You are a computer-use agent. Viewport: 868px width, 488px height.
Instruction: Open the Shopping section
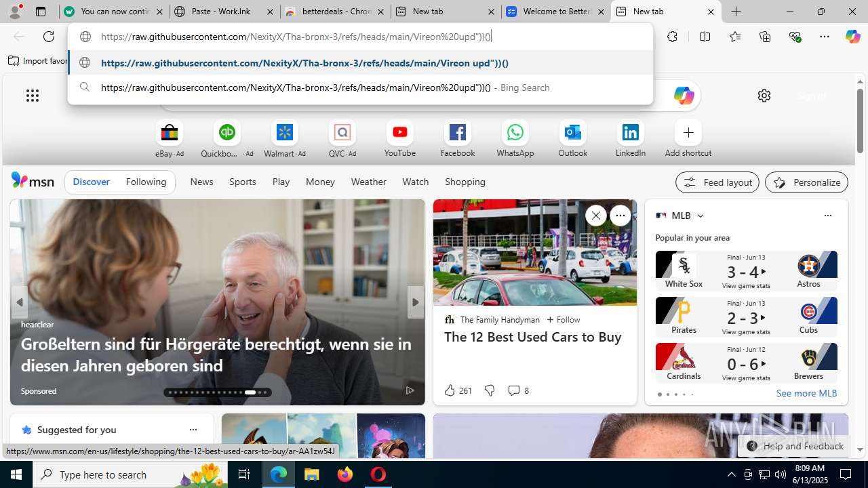pyautogui.click(x=465, y=182)
